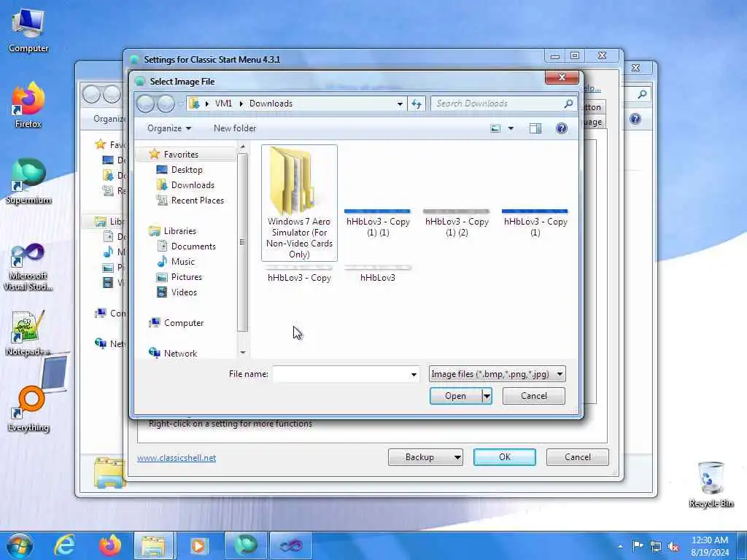Toggle the preview pane icon

535,128
